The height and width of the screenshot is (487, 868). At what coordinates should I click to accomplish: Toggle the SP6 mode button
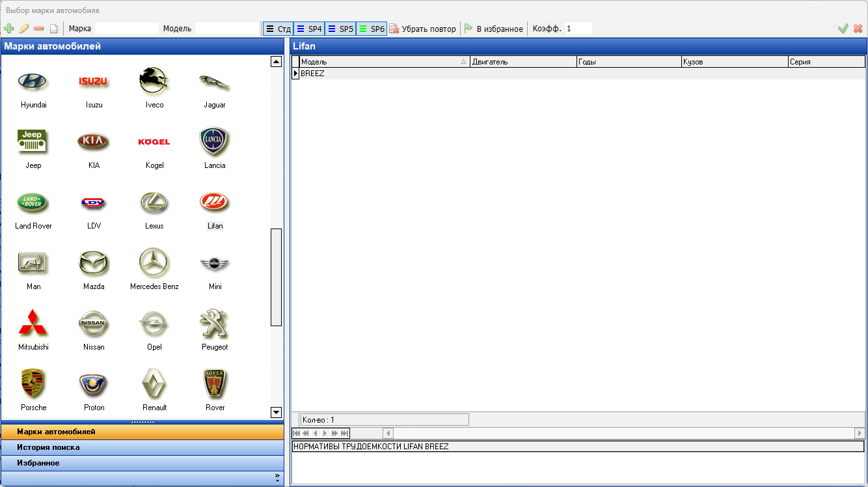click(x=371, y=29)
